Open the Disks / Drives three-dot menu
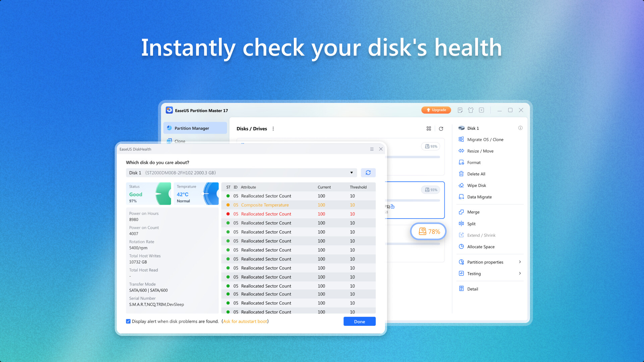This screenshot has height=362, width=644. click(x=273, y=128)
